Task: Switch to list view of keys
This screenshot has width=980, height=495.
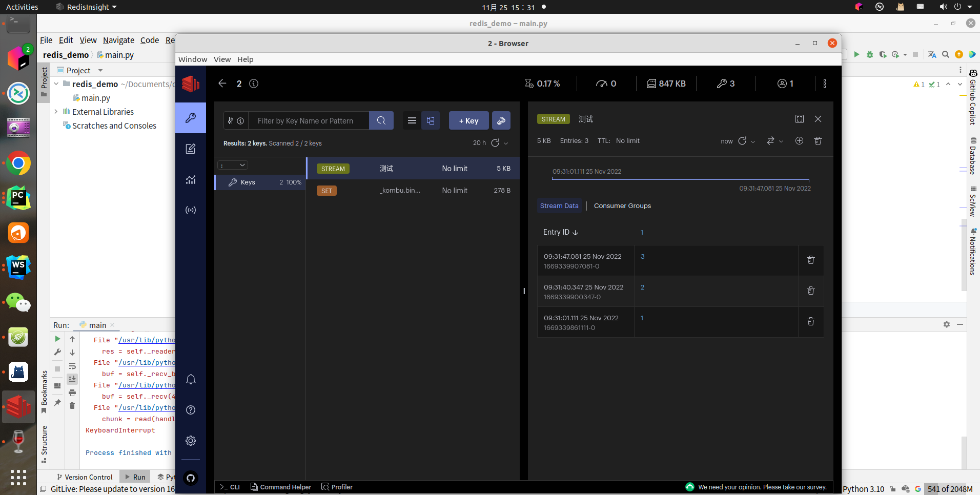Action: click(x=412, y=121)
